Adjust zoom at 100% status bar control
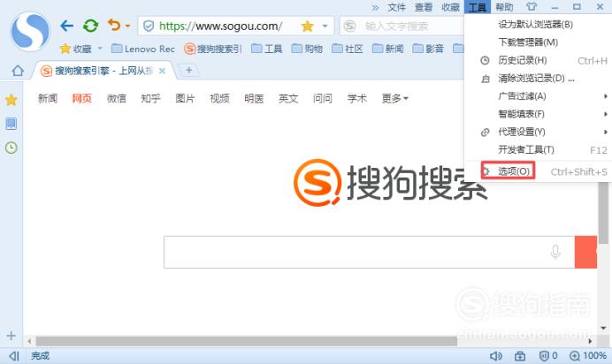 click(x=588, y=356)
